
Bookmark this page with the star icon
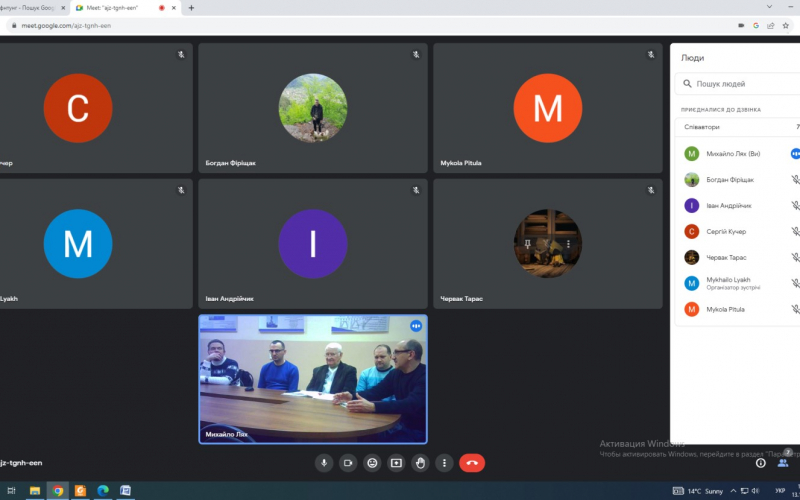click(786, 26)
